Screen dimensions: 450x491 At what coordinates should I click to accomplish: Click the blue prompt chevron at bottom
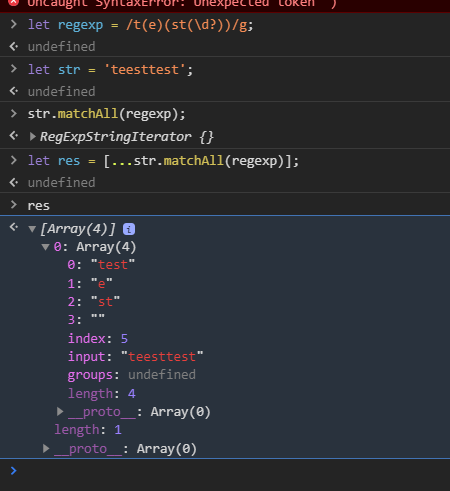(x=14, y=471)
